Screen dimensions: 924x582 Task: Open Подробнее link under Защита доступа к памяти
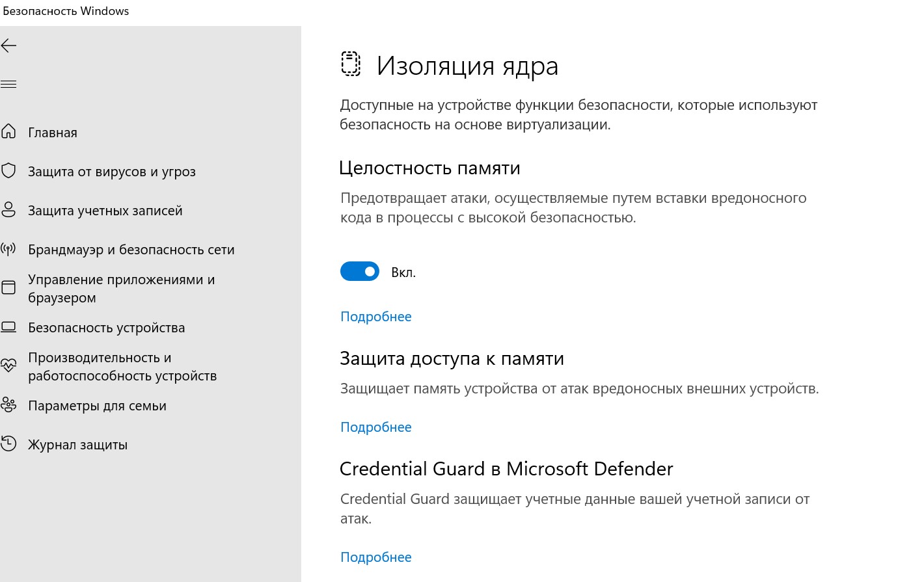[x=376, y=427]
